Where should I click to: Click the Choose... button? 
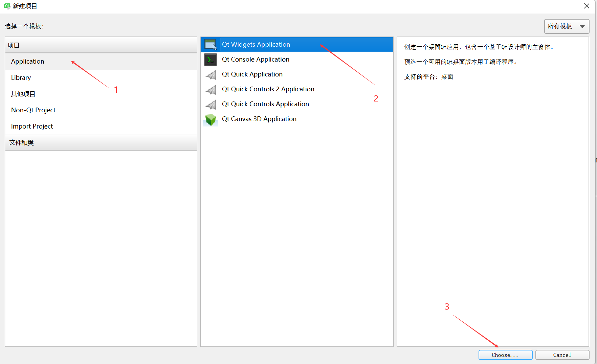505,355
